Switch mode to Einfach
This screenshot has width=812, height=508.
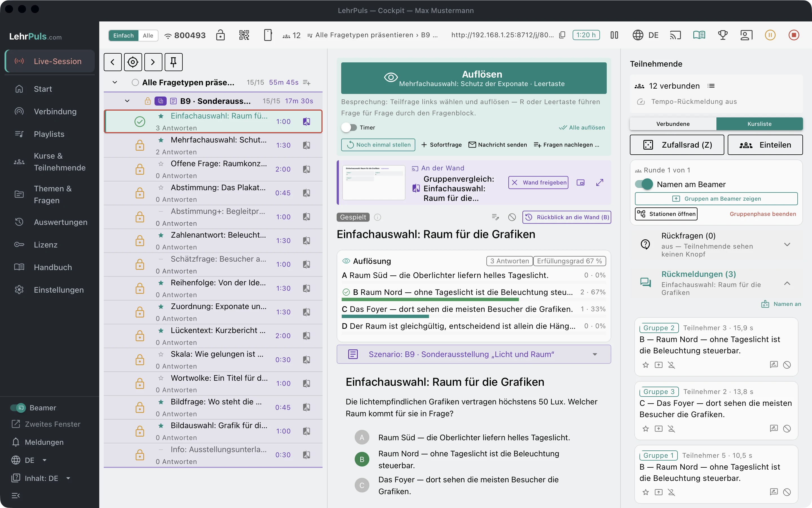pos(123,36)
